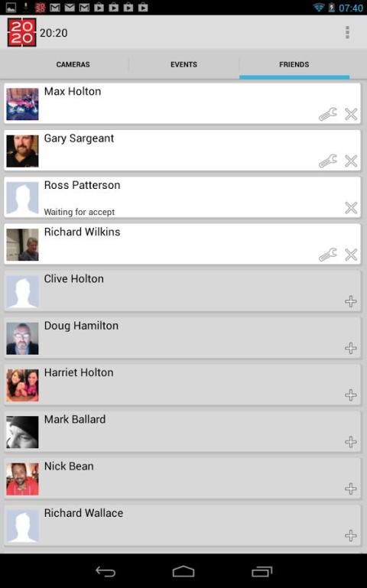367x588 pixels.
Task: Switch to the Cameras tab
Action: tap(73, 64)
